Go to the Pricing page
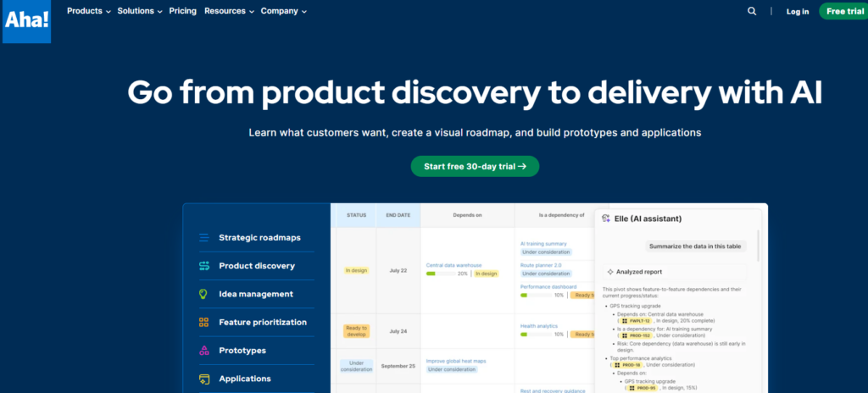Viewport: 868px width, 393px height. tap(183, 11)
